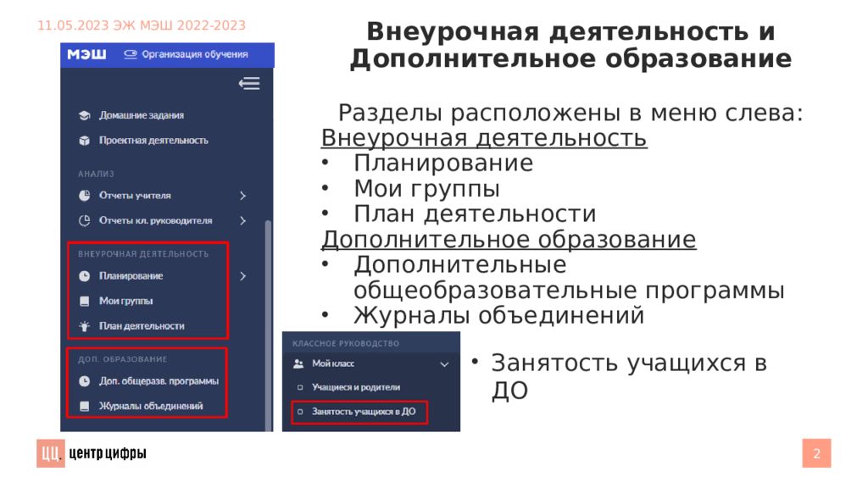The image size is (868, 488).
Task: Click the Центр цифры logo
Action: click(x=92, y=453)
